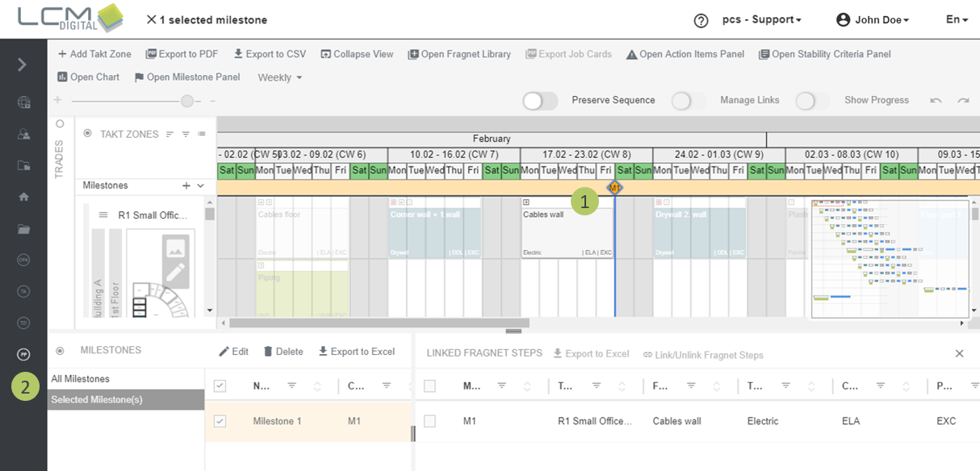Click the globe icon in sidebar

click(x=23, y=102)
